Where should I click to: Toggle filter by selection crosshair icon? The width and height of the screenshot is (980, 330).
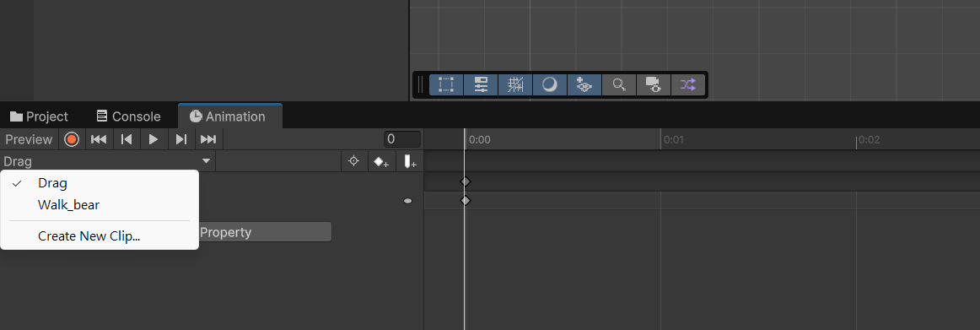(353, 161)
